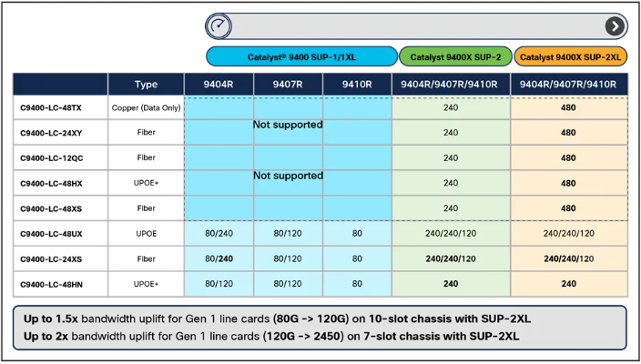This screenshot has height=364, width=641.
Task: Click UPOE+ type in the C9400-LC-48HX row
Action: click(146, 183)
